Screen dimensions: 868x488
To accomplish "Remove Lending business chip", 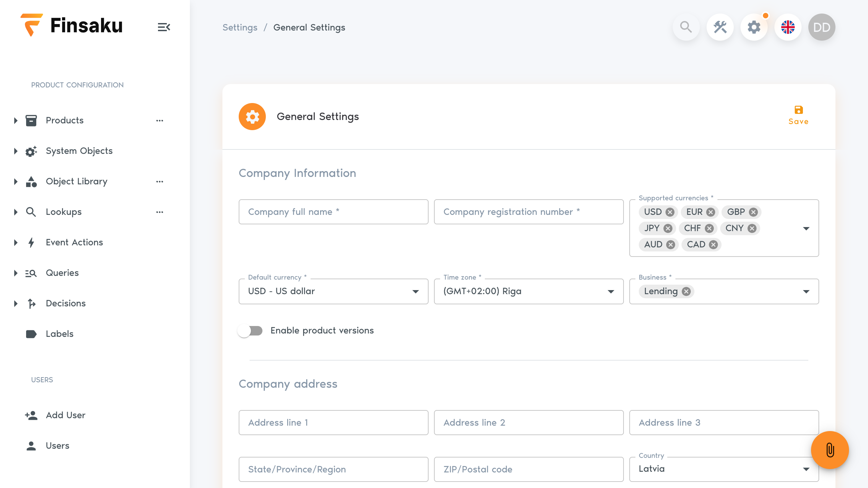I will click(x=686, y=291).
